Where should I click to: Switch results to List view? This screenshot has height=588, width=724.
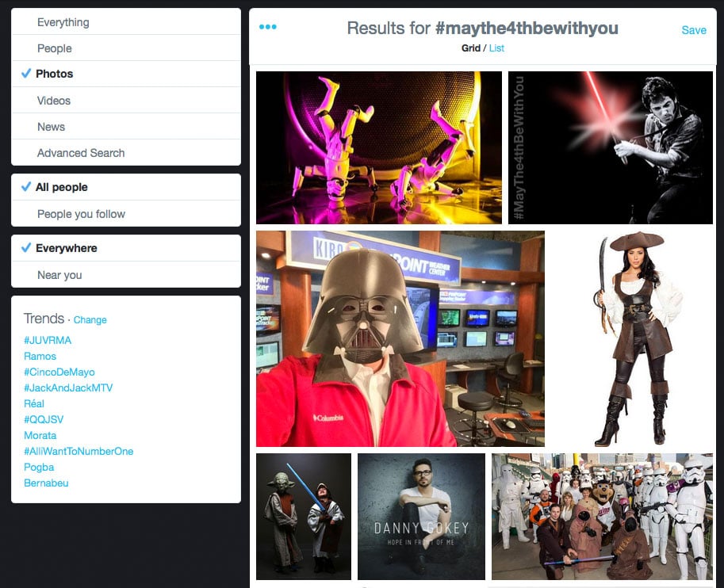pyautogui.click(x=496, y=48)
